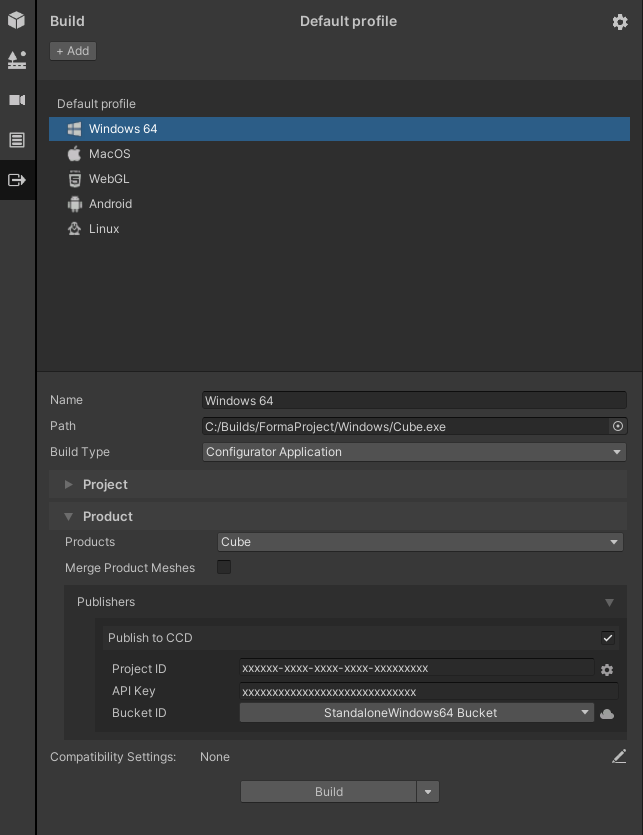Click the browse icon in Path field
Viewport: 643px width, 835px height.
[618, 426]
